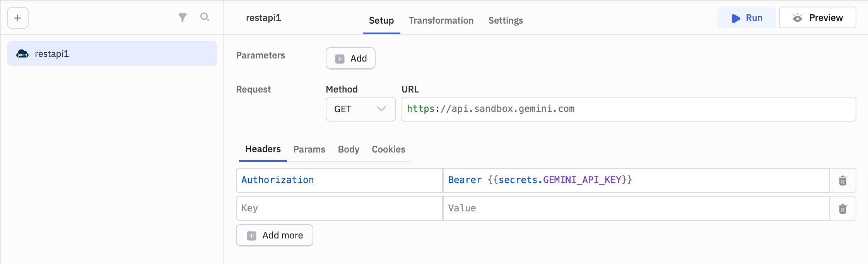Select restapi1 in the resource list
This screenshot has width=868, height=264.
[x=111, y=53]
